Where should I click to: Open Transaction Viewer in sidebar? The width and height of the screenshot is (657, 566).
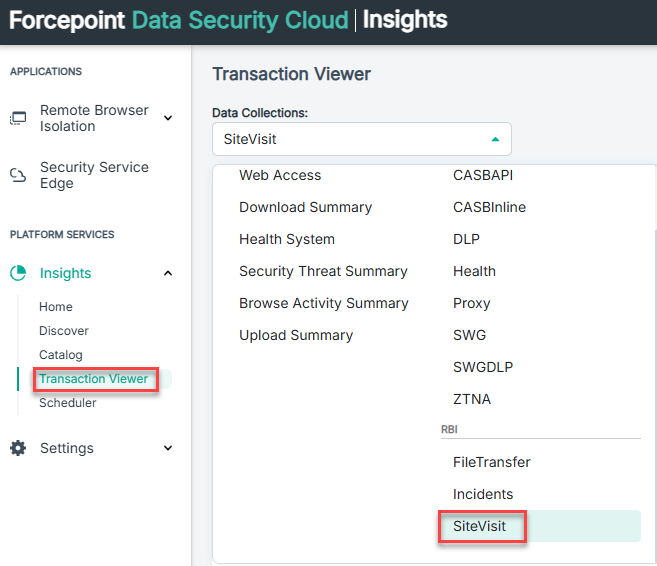93,379
